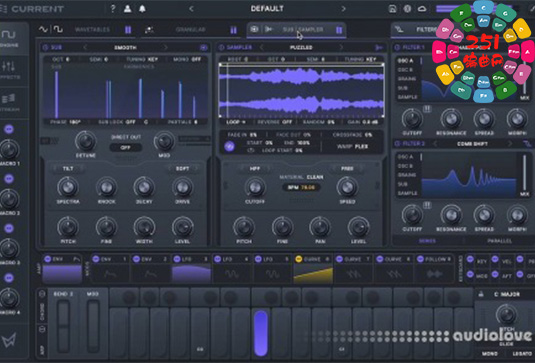535x363 pixels.
Task: Open the C MAJOR scale selector
Action: (x=507, y=294)
